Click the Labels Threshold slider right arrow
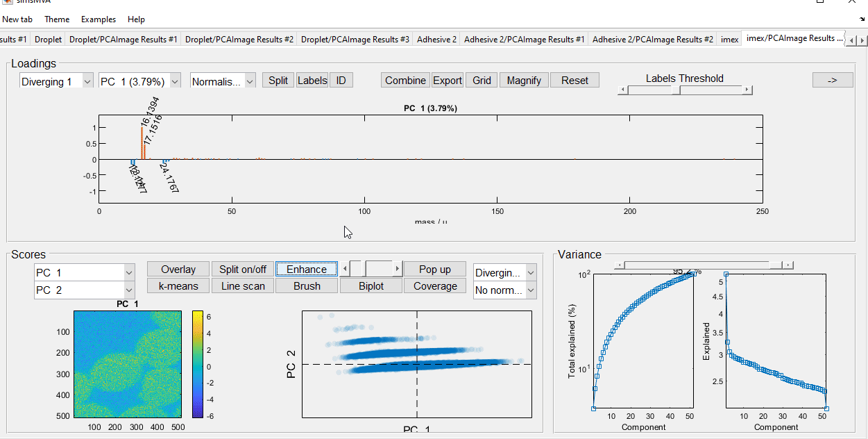 tap(747, 90)
